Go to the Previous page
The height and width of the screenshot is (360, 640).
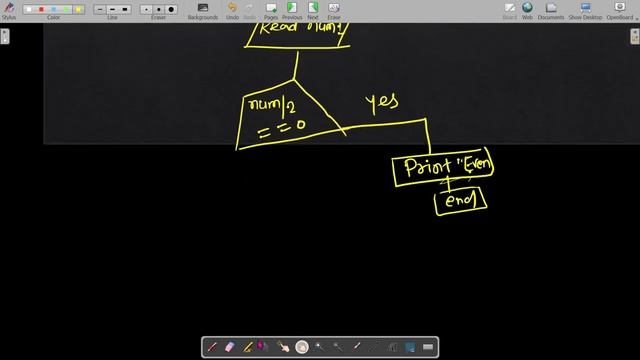click(292, 11)
